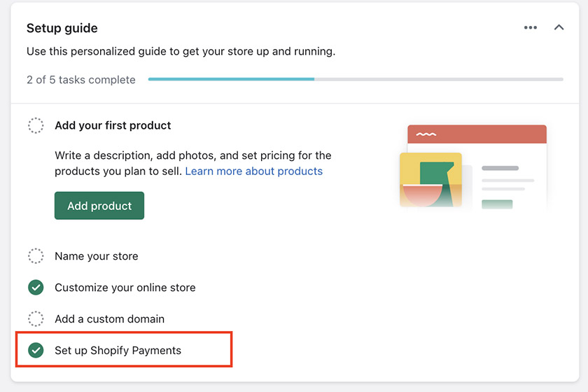Click green checkmark next to Customize your online store
Screen dimensions: 588x392
36,287
